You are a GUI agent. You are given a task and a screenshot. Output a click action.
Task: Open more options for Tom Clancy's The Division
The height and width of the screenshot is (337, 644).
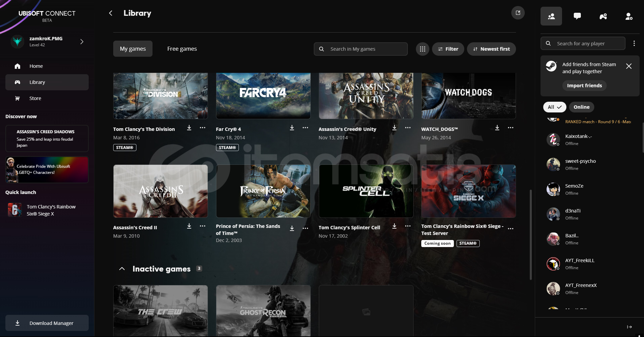coord(203,128)
